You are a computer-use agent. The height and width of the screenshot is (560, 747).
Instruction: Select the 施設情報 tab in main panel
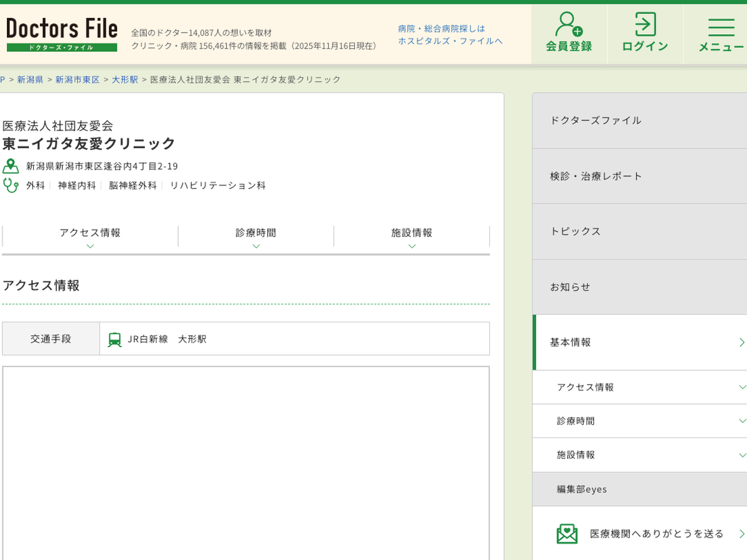(411, 236)
